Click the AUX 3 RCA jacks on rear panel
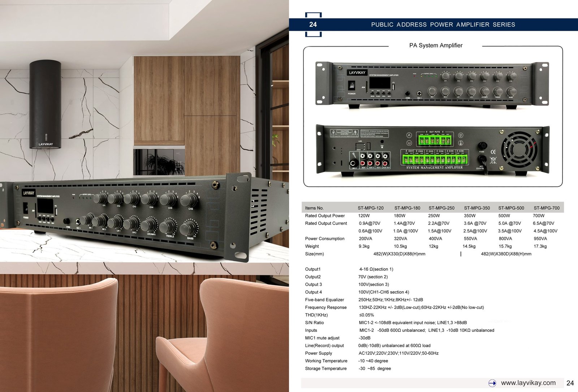Image resolution: width=578 pixels, height=392 pixels. click(378, 160)
